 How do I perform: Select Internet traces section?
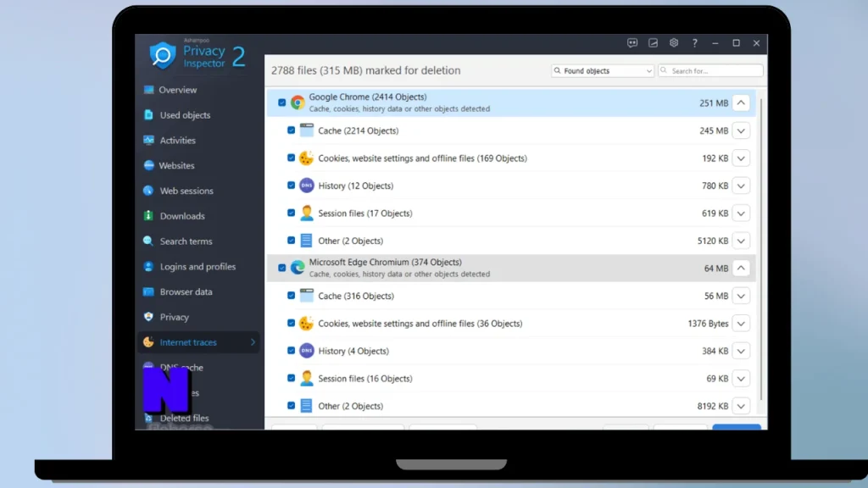[198, 342]
